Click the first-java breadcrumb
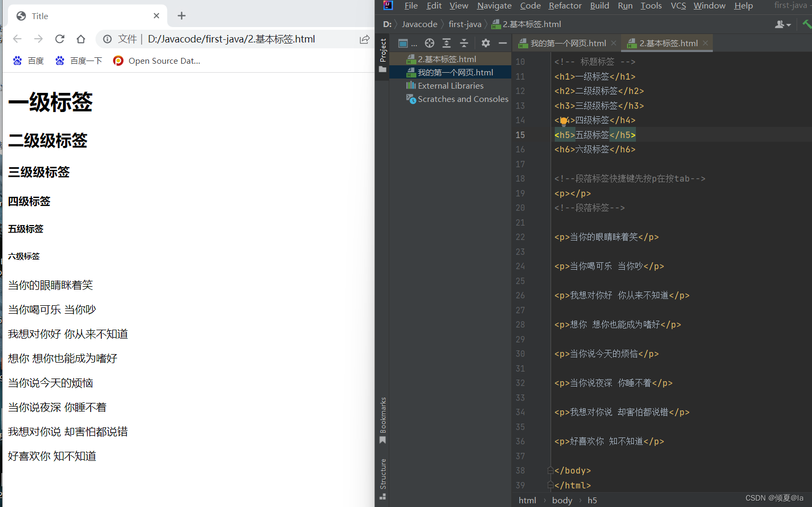 [465, 24]
